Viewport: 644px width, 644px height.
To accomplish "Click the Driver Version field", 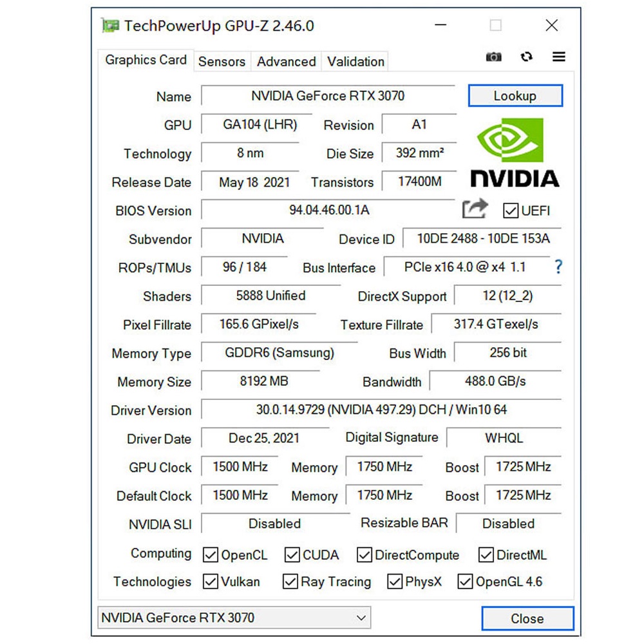I will click(381, 410).
